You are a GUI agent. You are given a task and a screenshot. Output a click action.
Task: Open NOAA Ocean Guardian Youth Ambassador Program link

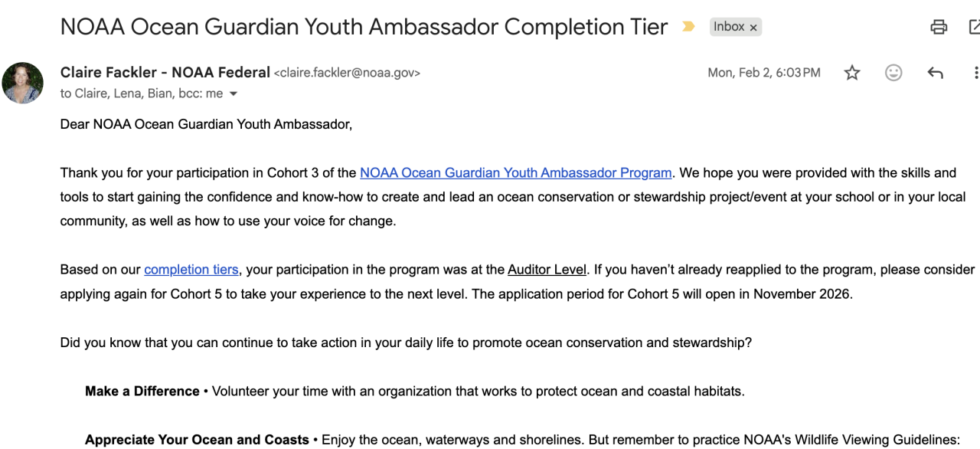point(515,172)
